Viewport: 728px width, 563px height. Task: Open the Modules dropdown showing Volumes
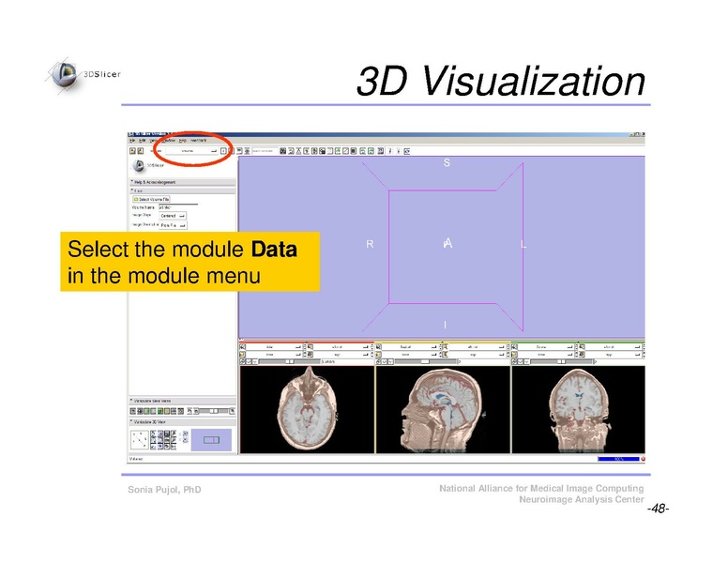(x=191, y=151)
